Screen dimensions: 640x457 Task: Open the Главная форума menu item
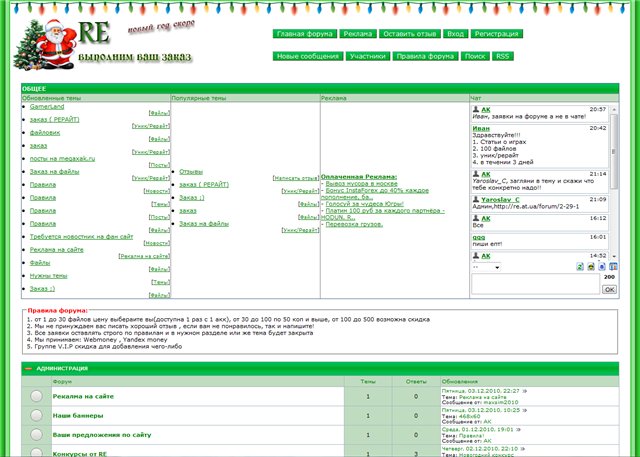tap(304, 34)
